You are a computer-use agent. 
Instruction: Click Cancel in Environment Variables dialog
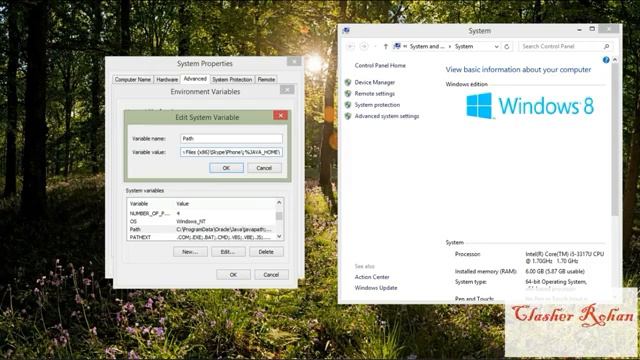click(271, 275)
